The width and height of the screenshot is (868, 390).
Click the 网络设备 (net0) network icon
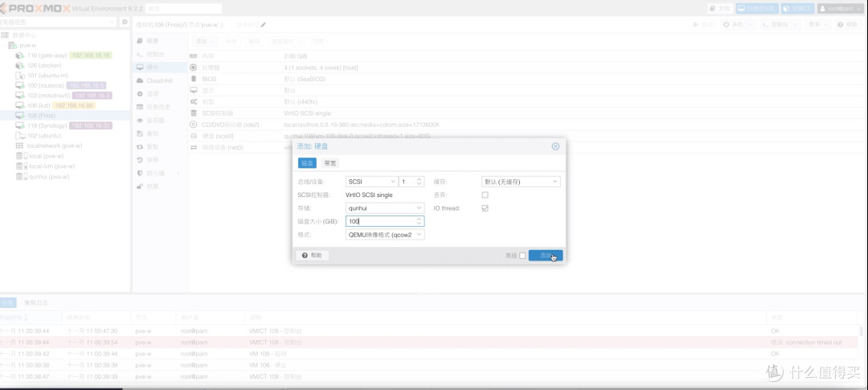[x=193, y=147]
